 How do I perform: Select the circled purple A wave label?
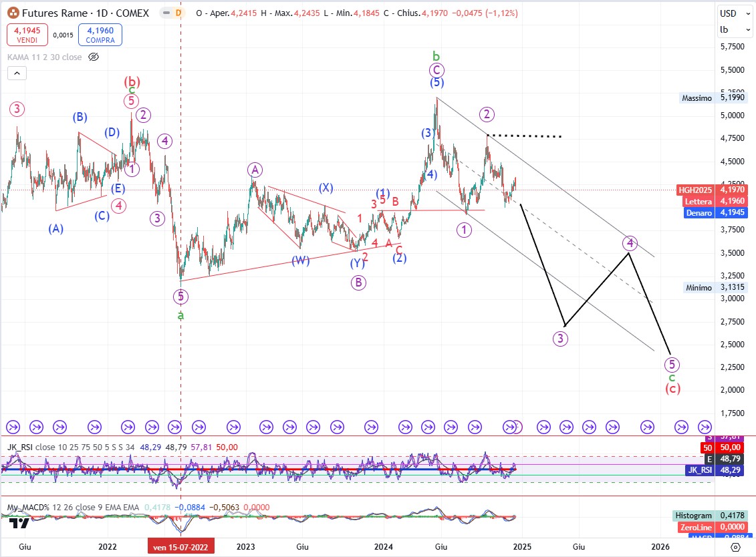pyautogui.click(x=255, y=170)
